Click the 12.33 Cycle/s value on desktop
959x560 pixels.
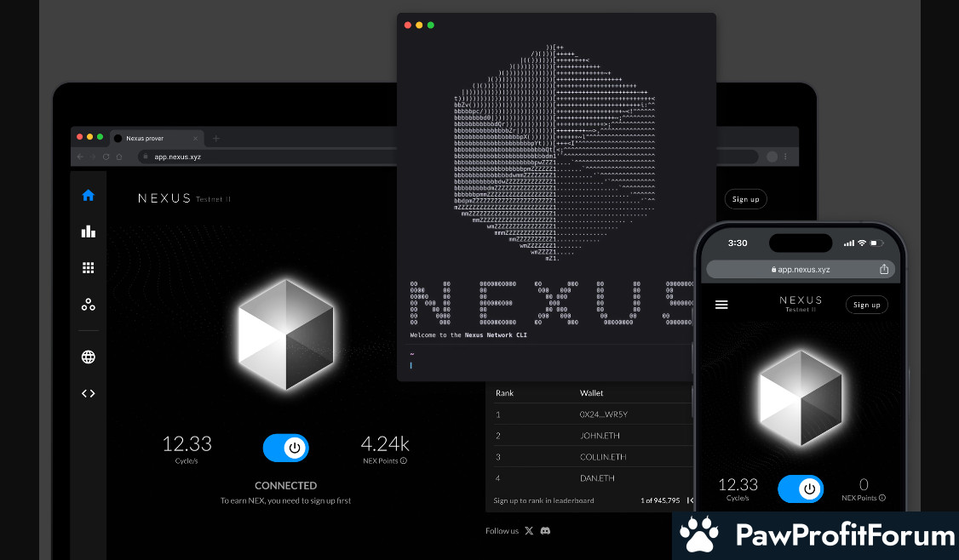coord(187,444)
